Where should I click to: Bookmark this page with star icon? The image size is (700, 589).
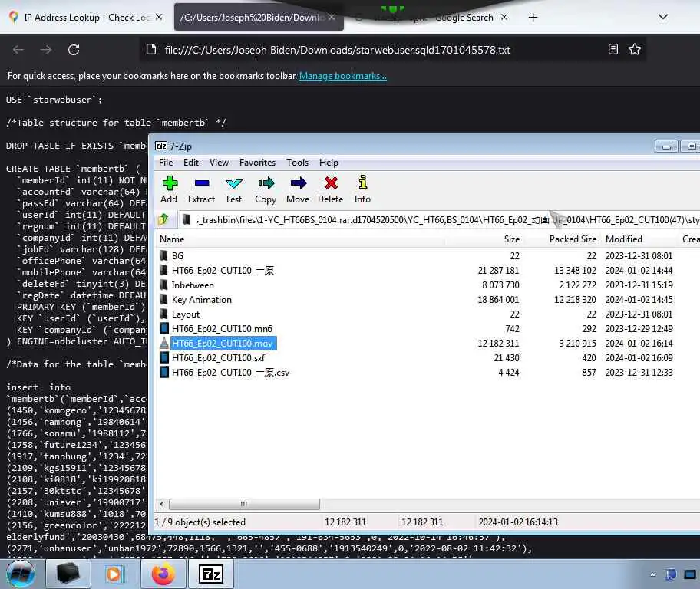coord(634,50)
